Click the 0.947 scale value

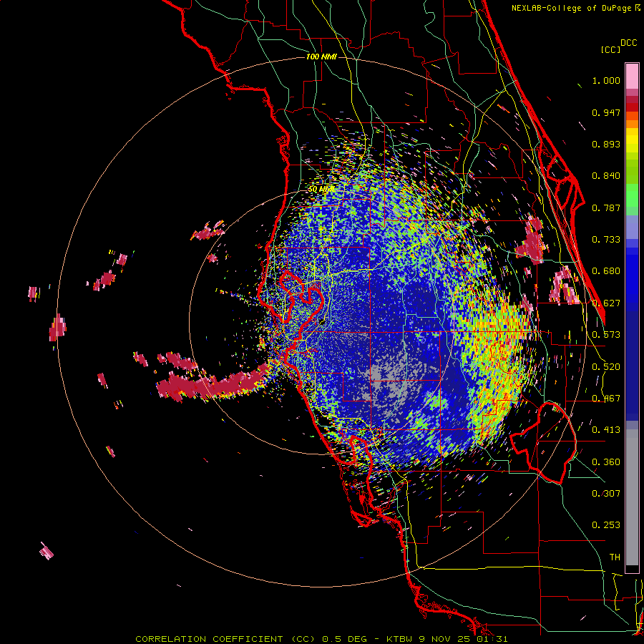[x=606, y=112]
